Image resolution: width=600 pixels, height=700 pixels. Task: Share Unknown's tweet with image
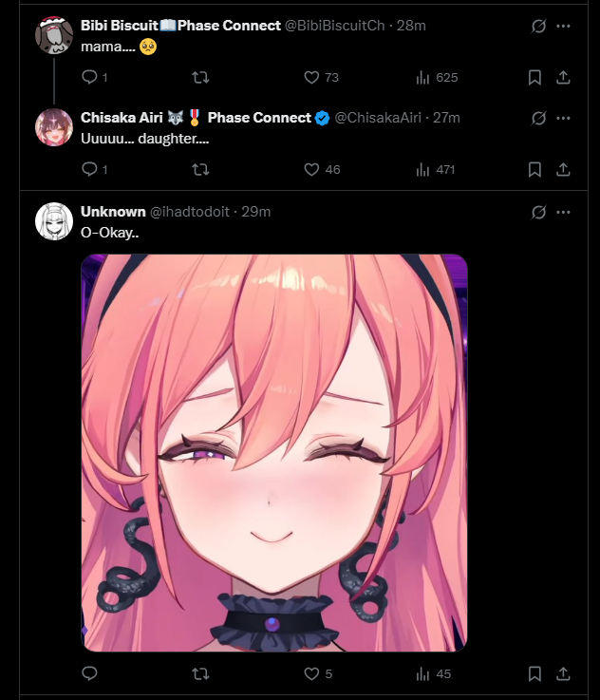tap(563, 673)
